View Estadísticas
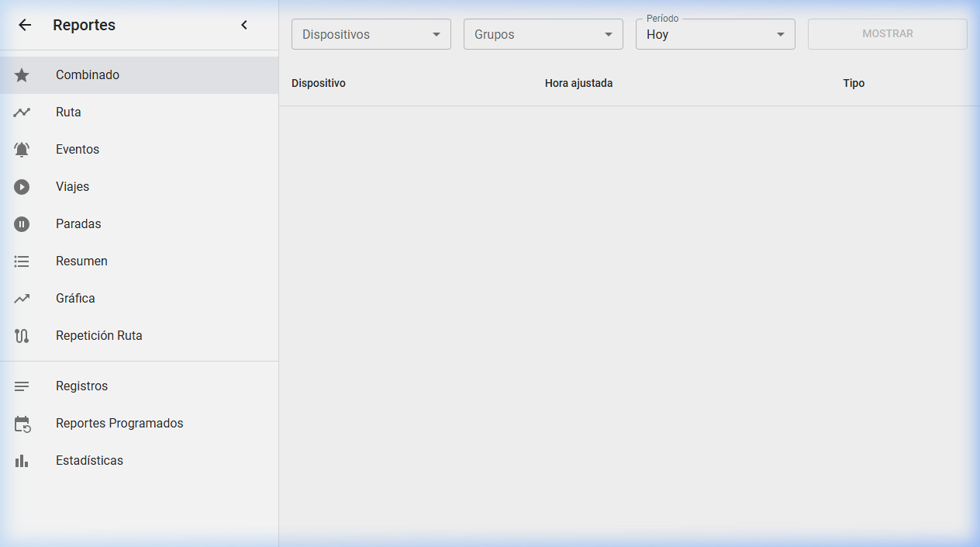Screen dimensions: 980x547 (x=140, y=461)
